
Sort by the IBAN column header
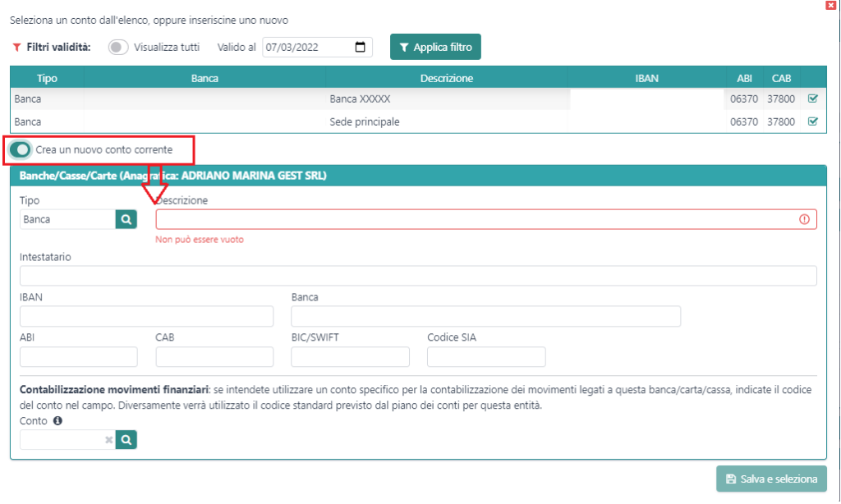[646, 79]
